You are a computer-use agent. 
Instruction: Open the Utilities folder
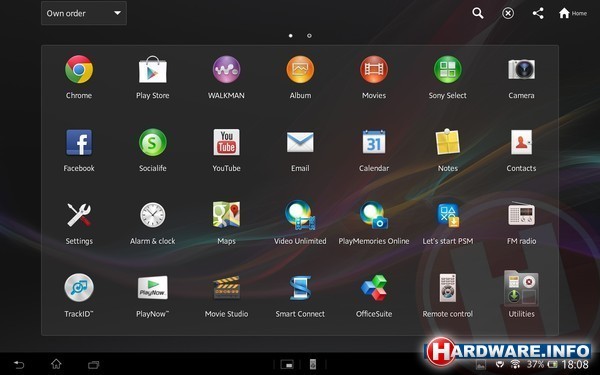522,288
